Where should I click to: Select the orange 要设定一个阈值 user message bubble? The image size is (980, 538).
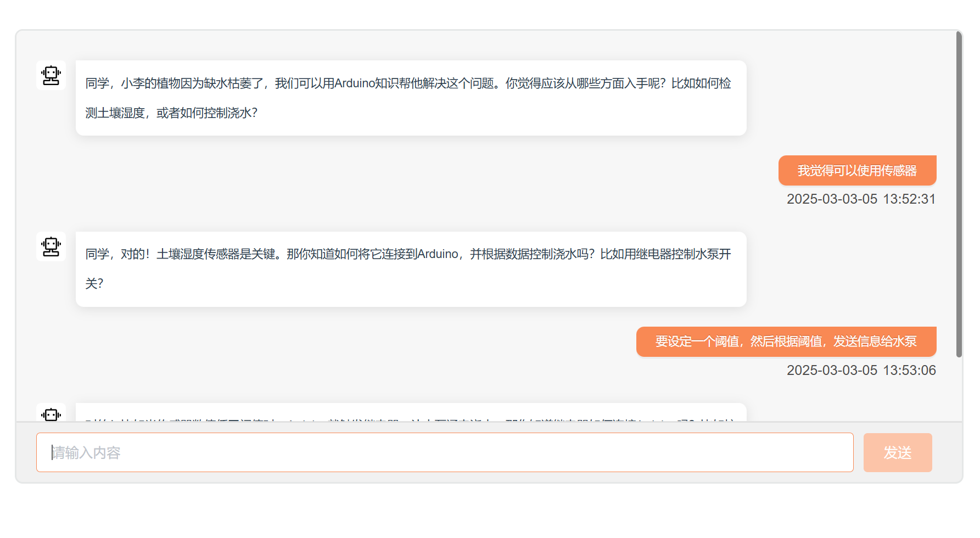[x=786, y=341]
